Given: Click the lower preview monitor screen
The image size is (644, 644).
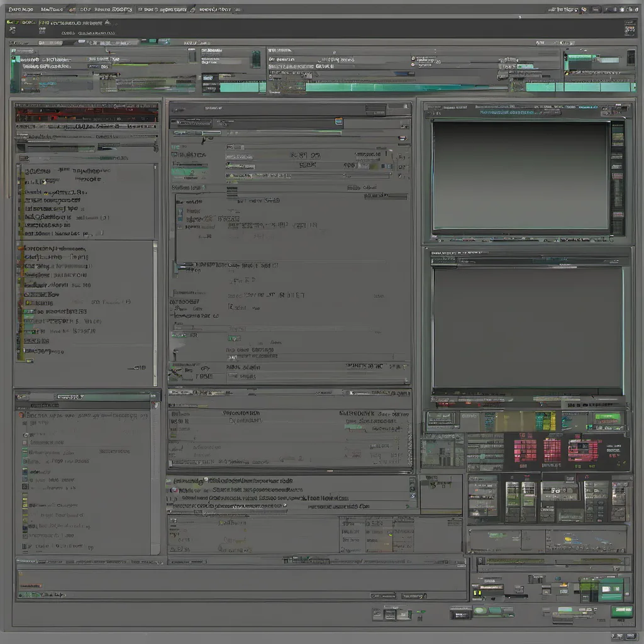Looking at the screenshot, I should pos(527,327).
